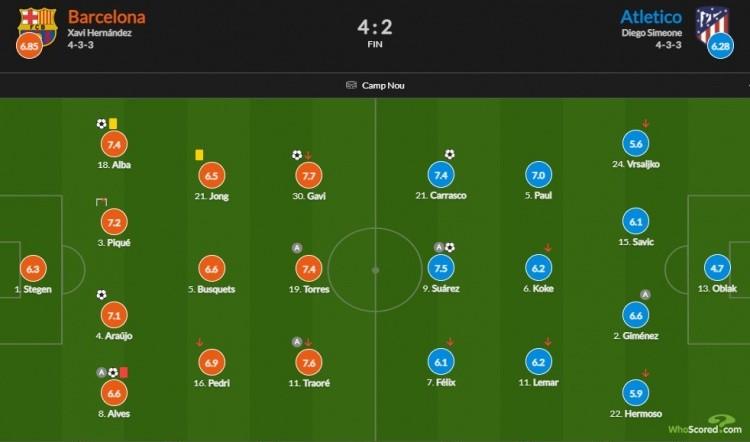Click Atletico's 6.28 team rating badge
Image resolution: width=750 pixels, height=442 pixels.
720,45
